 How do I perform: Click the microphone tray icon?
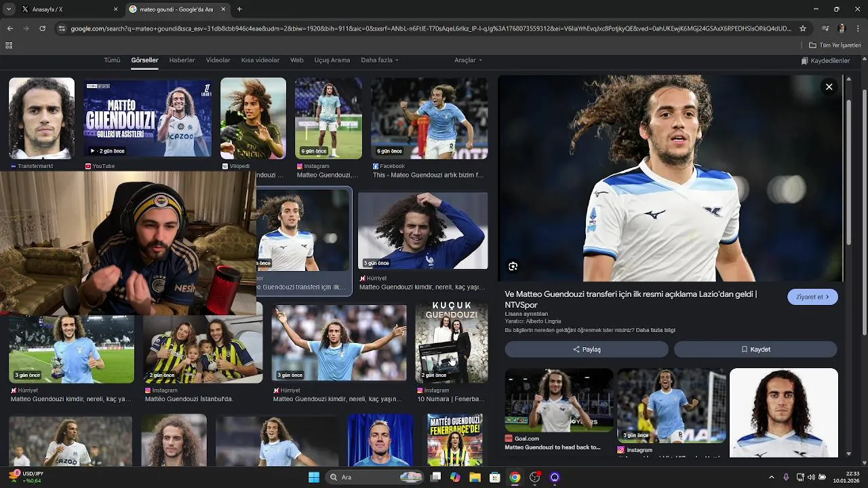coord(786,477)
